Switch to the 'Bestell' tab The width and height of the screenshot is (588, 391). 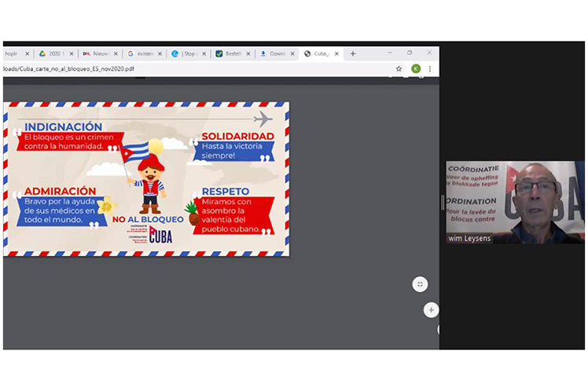tap(230, 53)
